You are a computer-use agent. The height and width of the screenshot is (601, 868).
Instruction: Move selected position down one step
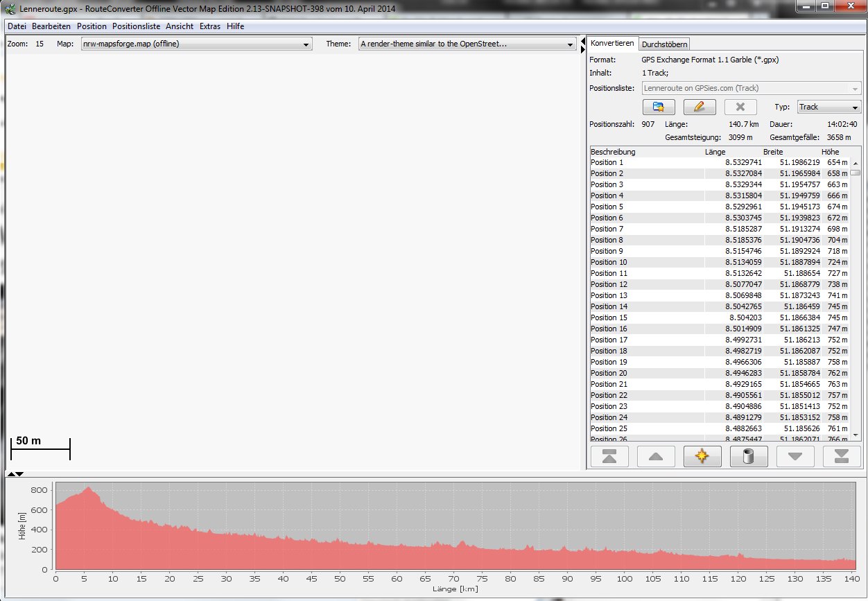[795, 456]
